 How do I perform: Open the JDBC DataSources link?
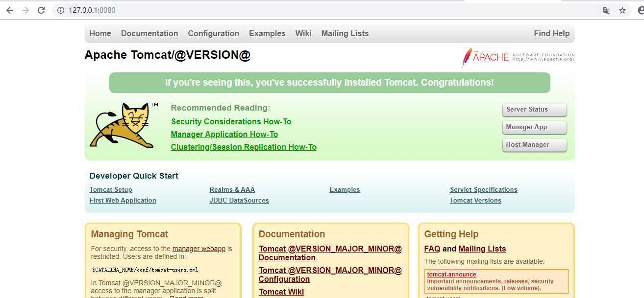pos(239,200)
